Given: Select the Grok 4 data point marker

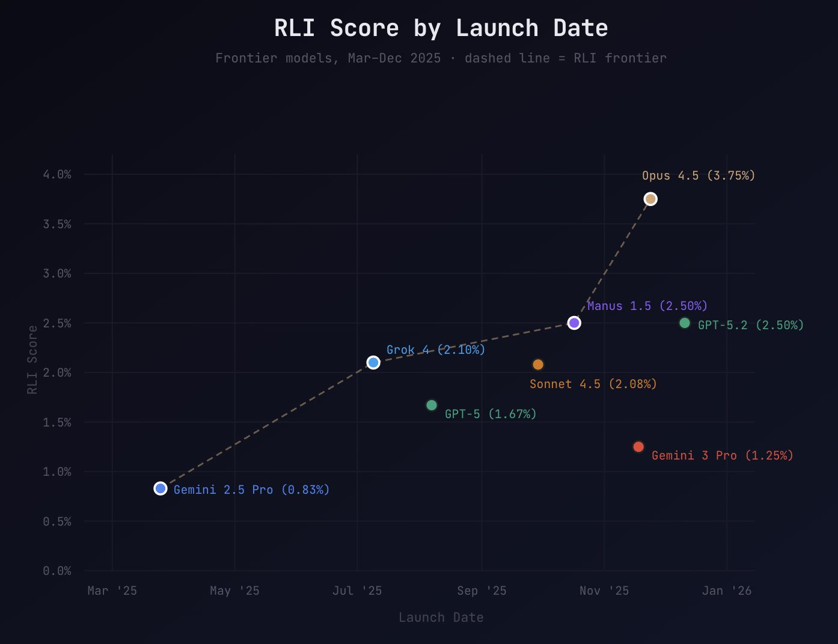Looking at the screenshot, I should coord(373,362).
